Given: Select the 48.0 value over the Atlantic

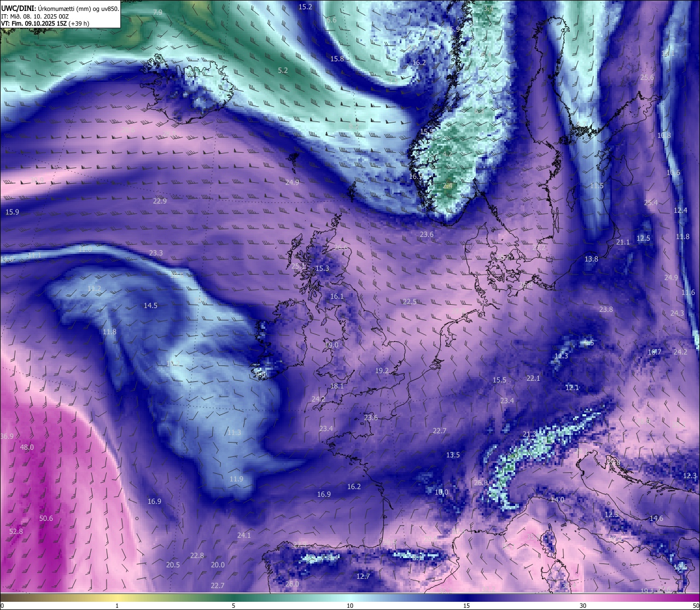Looking at the screenshot, I should click(x=27, y=447).
